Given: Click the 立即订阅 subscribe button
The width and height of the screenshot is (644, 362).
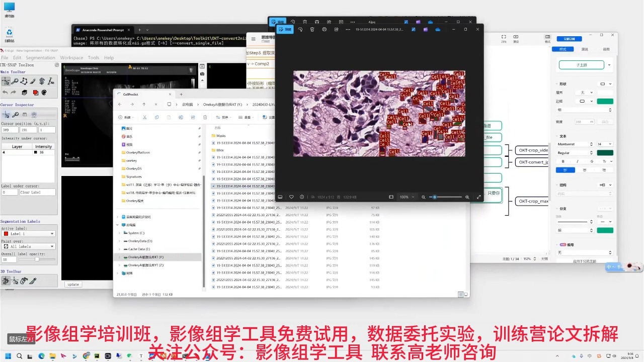Looking at the screenshot, I should click(570, 39).
